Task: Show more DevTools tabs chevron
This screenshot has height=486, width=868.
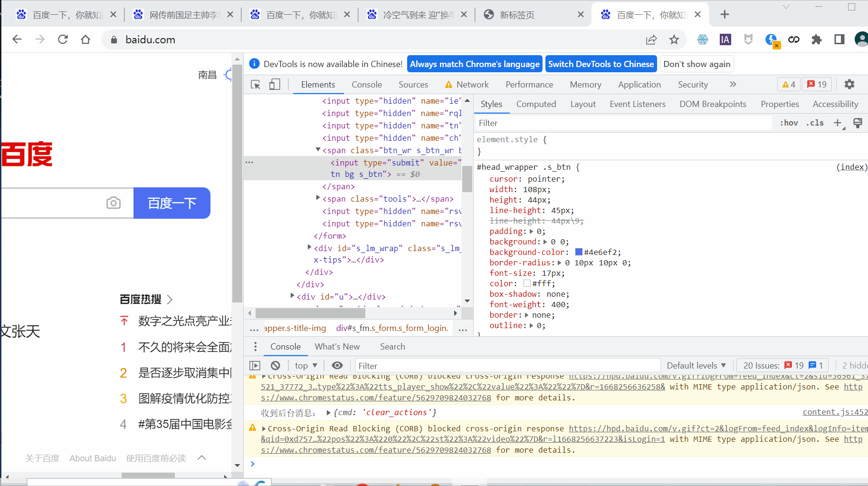Action: coord(733,84)
